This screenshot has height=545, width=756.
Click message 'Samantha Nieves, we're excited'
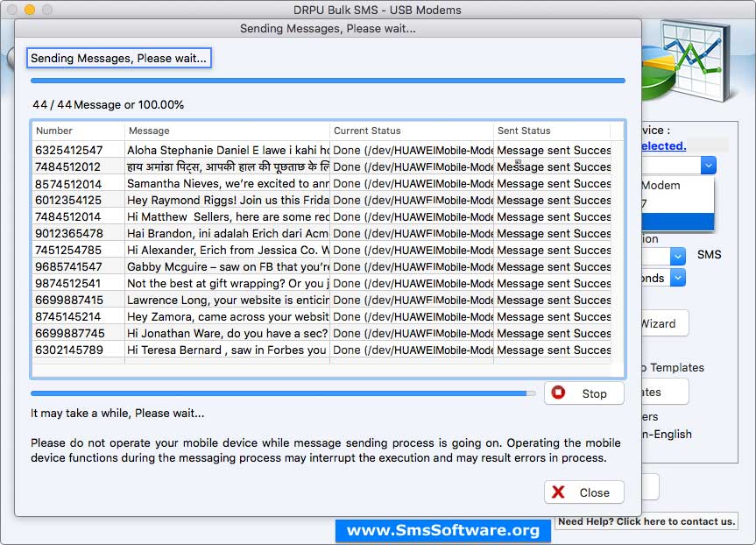coord(228,184)
